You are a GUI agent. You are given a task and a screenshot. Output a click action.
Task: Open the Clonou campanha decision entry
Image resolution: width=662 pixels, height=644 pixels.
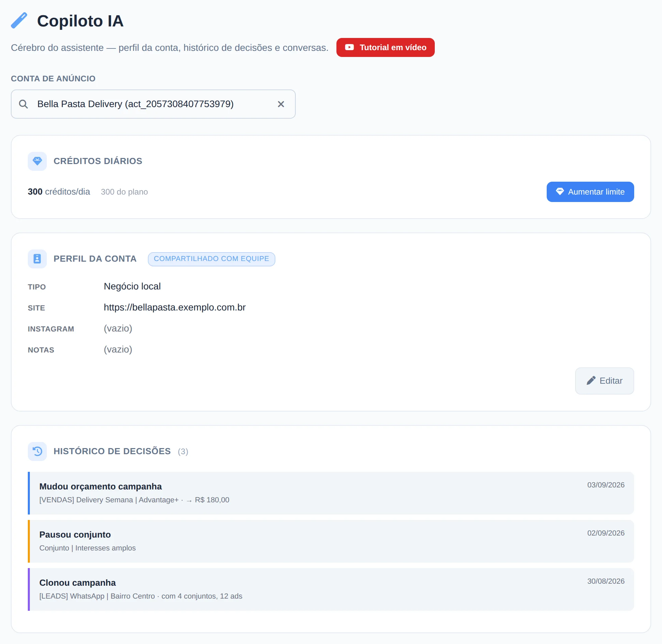pyautogui.click(x=331, y=589)
